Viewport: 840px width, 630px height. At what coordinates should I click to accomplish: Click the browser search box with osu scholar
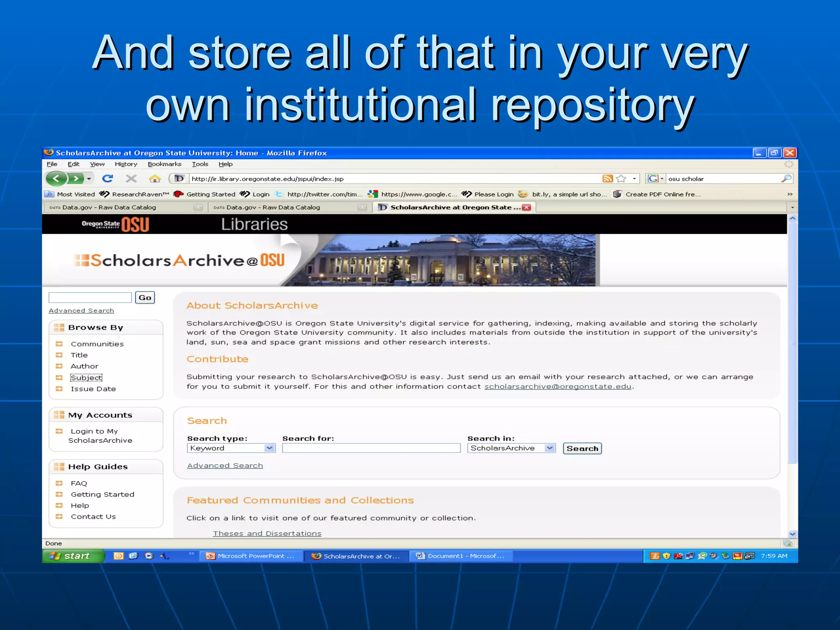coord(723,178)
